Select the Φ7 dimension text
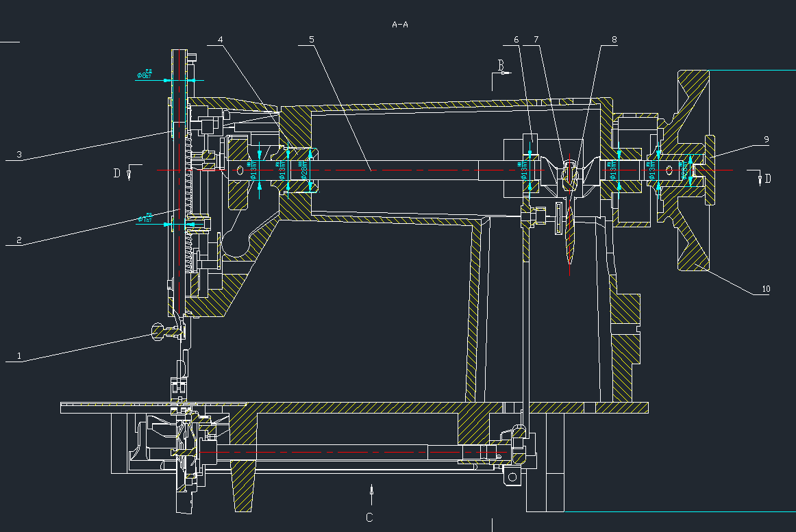Viewport: 796px width, 532px height. pyautogui.click(x=145, y=218)
